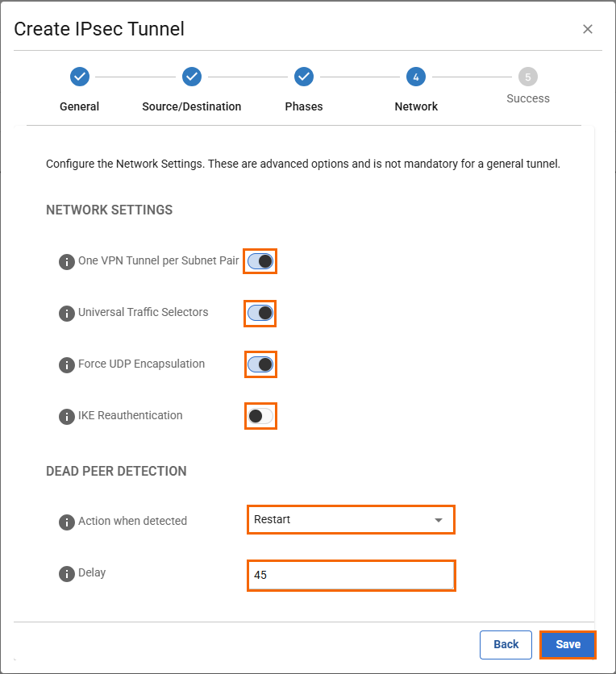The height and width of the screenshot is (674, 616).
Task: Click info icon for Action when detected
Action: [x=67, y=522]
